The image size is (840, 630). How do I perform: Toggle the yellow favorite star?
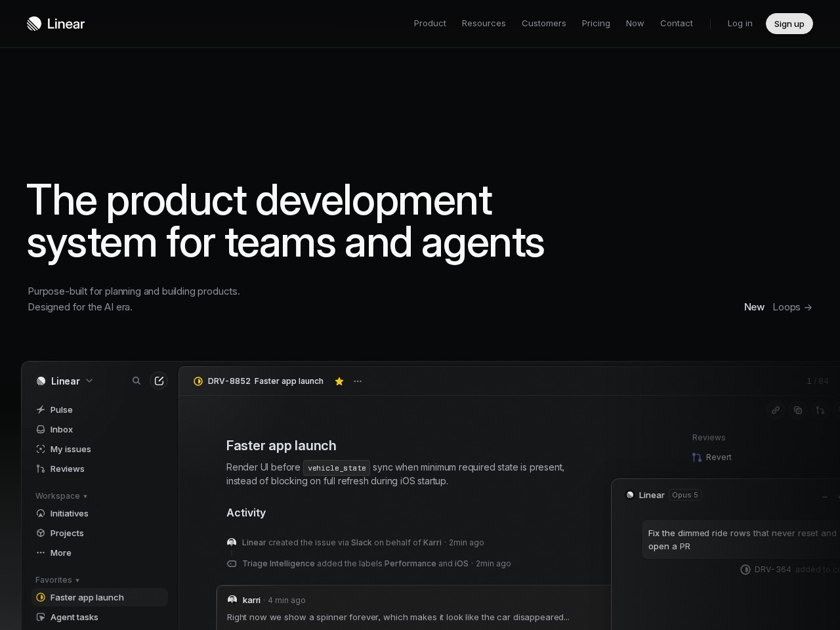click(339, 381)
